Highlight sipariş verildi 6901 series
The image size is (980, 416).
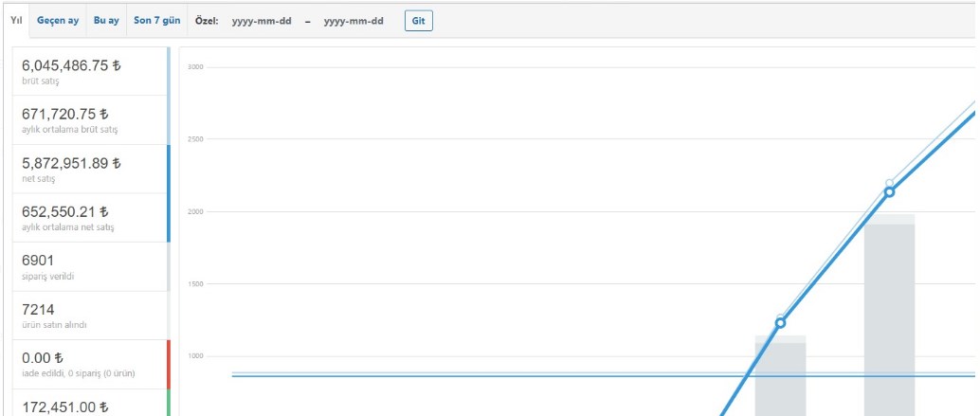click(91, 266)
